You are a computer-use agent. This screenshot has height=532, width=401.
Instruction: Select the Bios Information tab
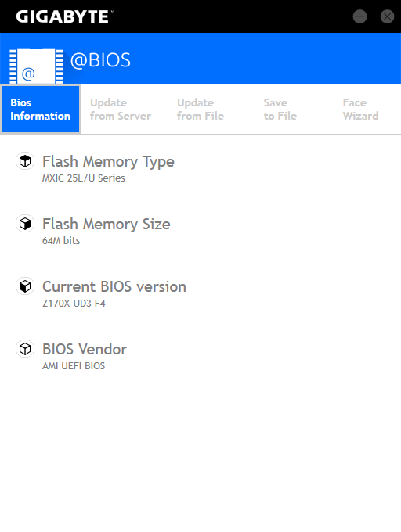point(41,110)
